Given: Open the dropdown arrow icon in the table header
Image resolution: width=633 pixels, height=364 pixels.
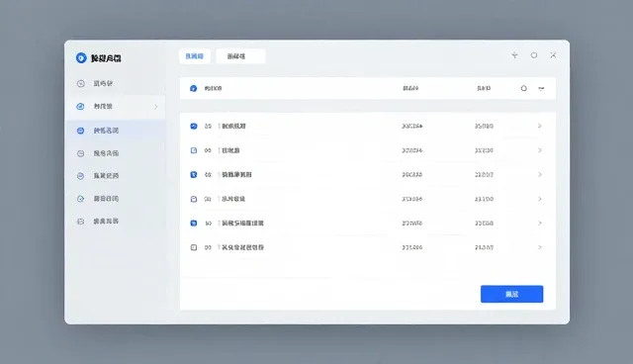Looking at the screenshot, I should (x=541, y=88).
